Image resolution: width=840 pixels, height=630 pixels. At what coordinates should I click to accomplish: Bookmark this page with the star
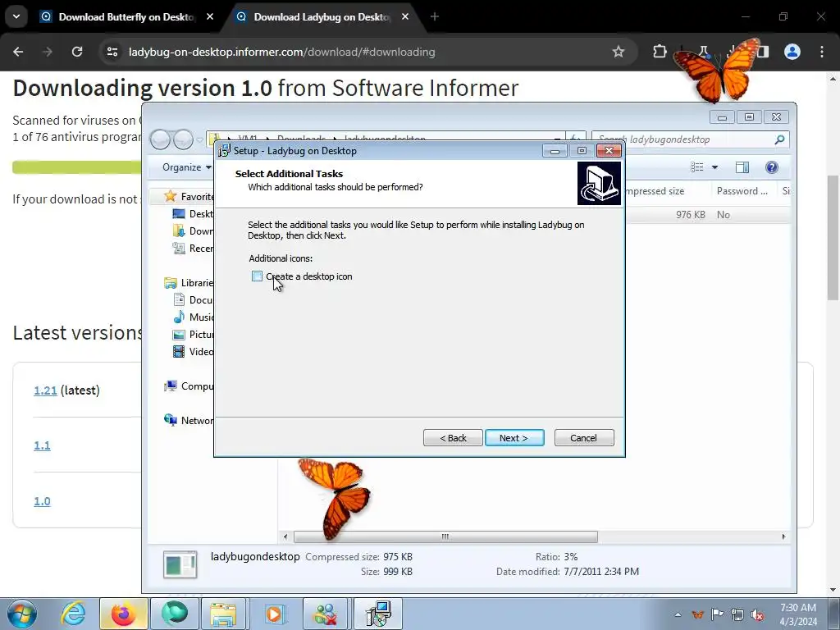point(619,52)
